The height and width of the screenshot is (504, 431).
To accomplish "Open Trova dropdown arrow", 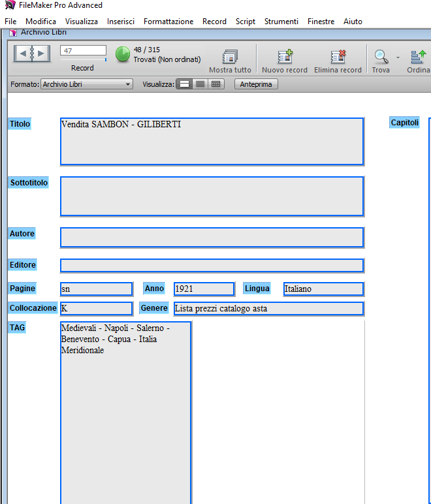I will coord(398,58).
